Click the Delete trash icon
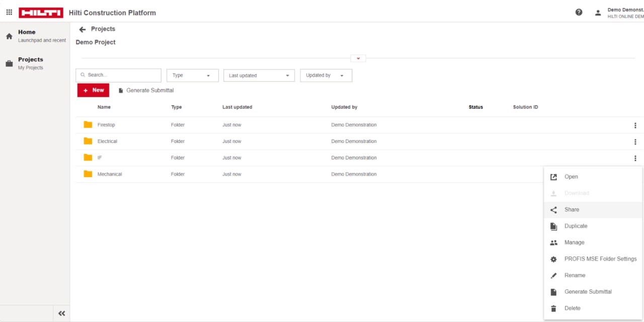 [x=553, y=308]
